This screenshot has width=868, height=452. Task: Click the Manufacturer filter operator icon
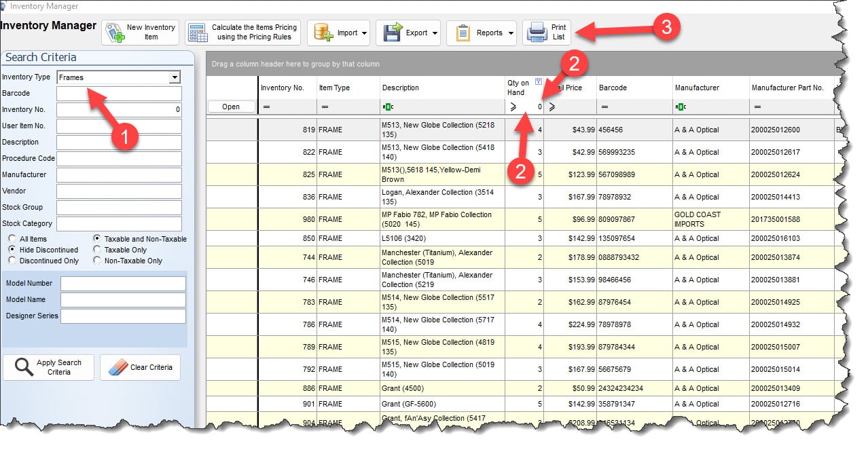coord(681,107)
